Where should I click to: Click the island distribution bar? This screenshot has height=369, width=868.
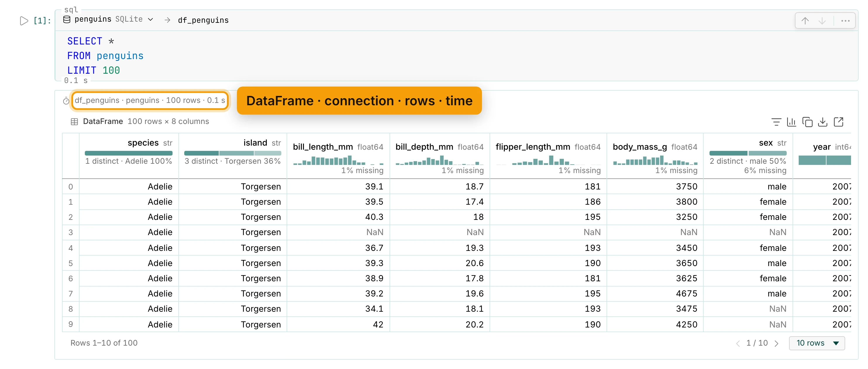[232, 153]
